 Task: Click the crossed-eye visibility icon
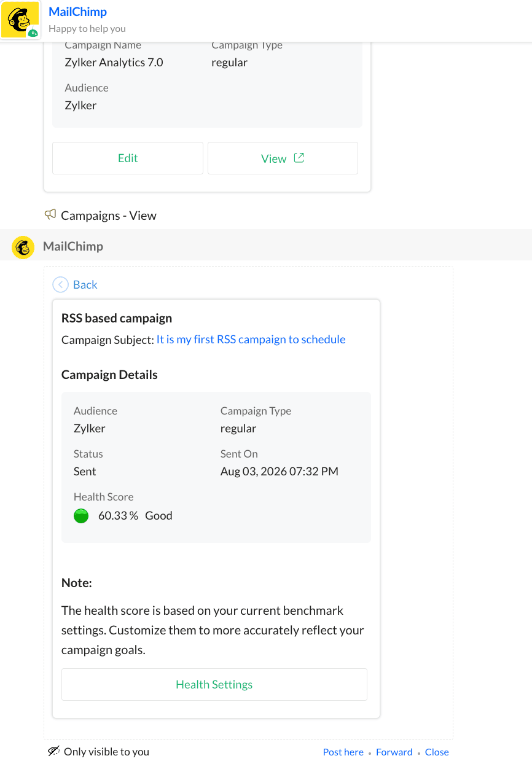(53, 751)
